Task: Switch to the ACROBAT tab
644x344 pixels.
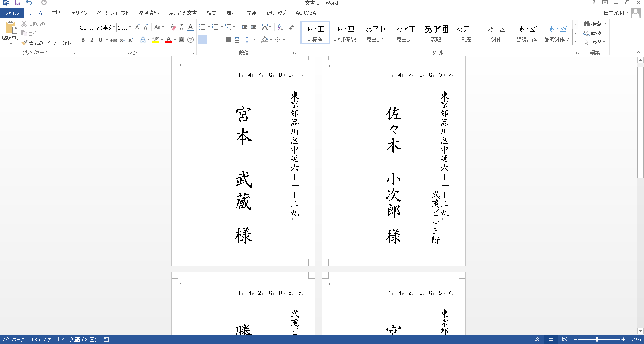Action: (307, 13)
